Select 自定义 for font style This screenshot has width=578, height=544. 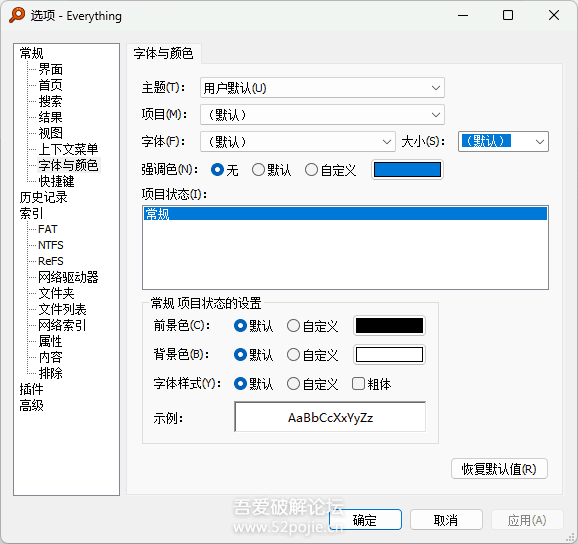coord(313,384)
